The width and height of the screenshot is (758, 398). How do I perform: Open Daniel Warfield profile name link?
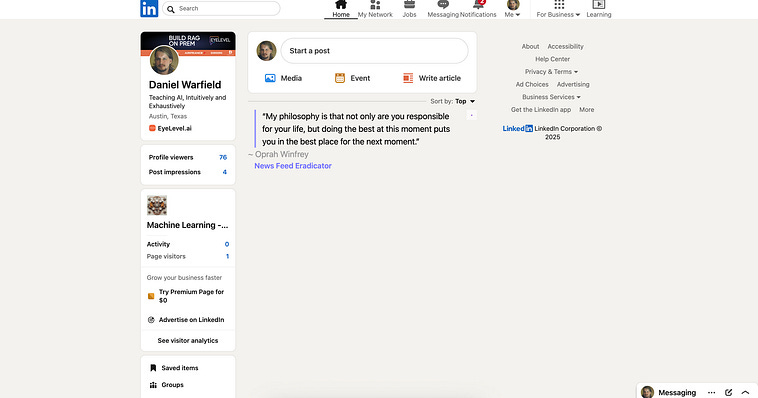point(185,85)
